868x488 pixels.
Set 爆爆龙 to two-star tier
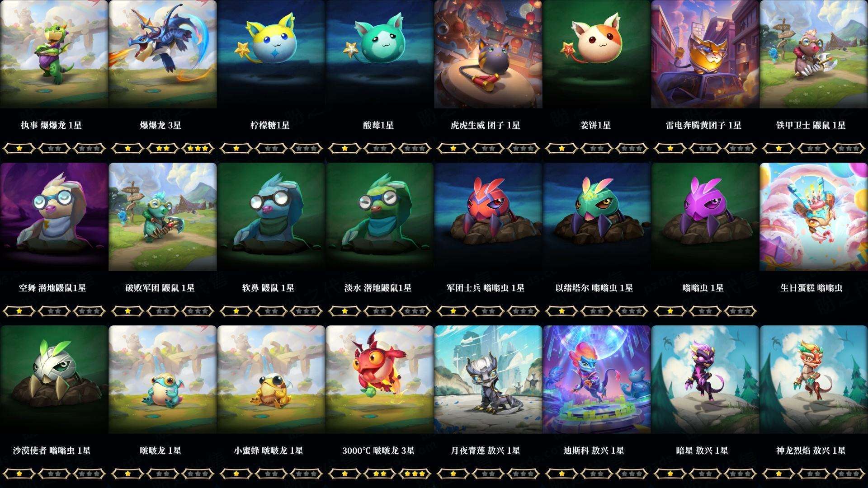pyautogui.click(x=163, y=148)
